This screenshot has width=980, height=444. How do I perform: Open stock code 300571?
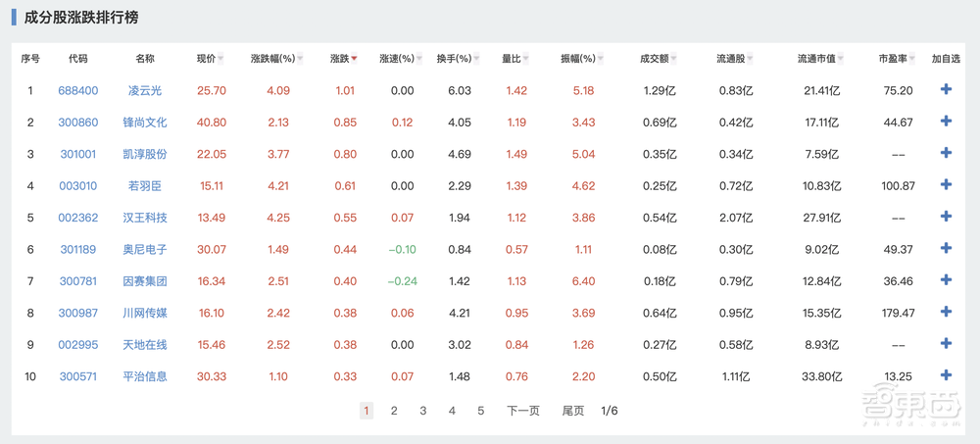click(x=78, y=376)
